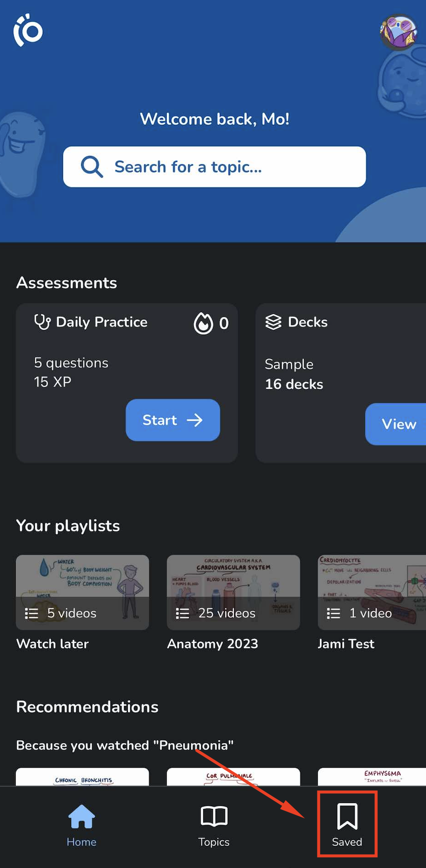
Task: Tap the Saved bookmark icon
Action: [347, 816]
